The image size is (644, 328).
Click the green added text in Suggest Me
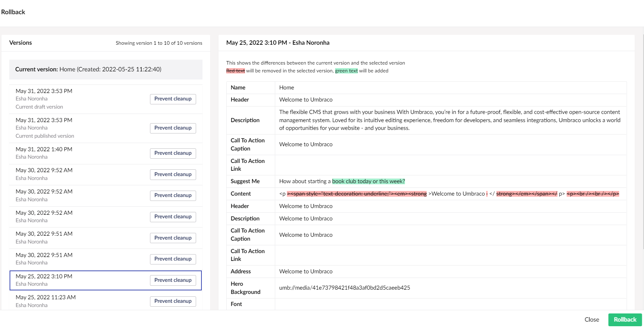368,181
